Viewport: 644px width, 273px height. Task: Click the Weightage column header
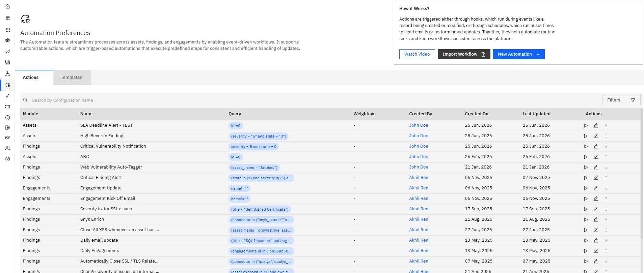click(365, 114)
